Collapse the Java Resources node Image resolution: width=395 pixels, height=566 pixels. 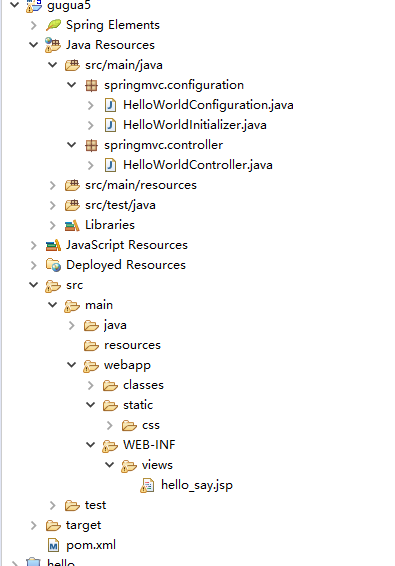(34, 45)
